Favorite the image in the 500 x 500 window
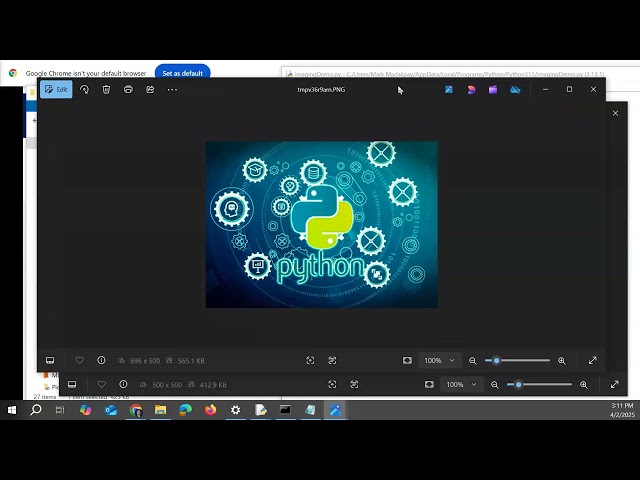 pos(102,384)
